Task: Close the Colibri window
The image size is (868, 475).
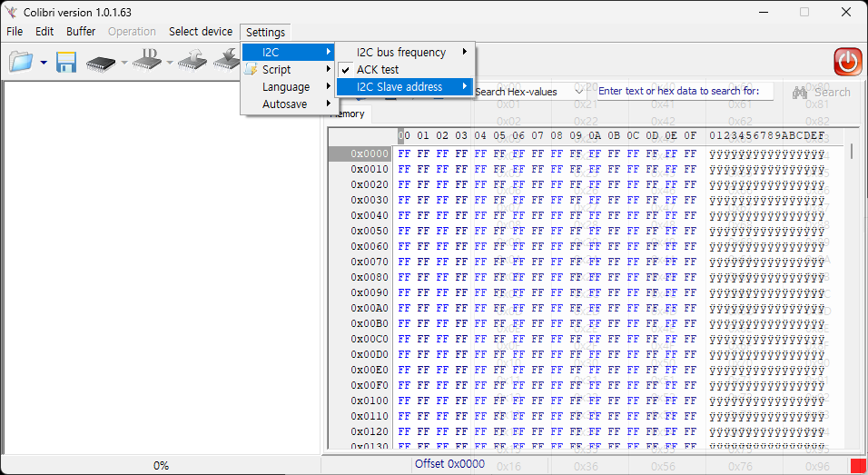Action: coord(846,12)
